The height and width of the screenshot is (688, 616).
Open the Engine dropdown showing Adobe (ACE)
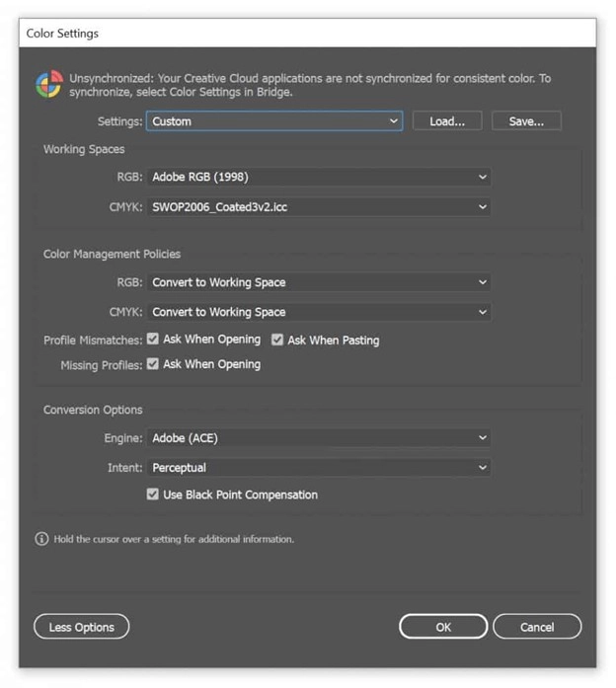click(319, 438)
